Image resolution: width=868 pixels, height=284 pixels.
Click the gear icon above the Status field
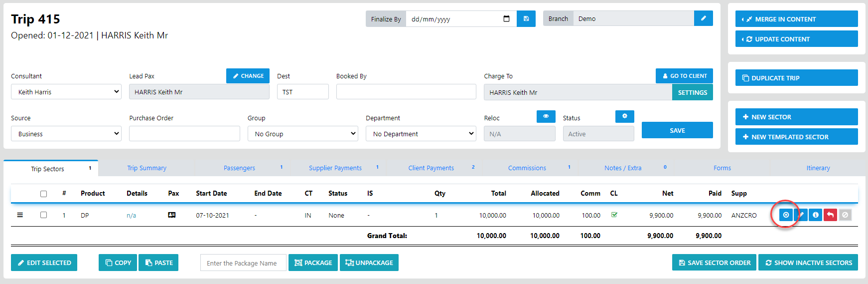point(625,116)
